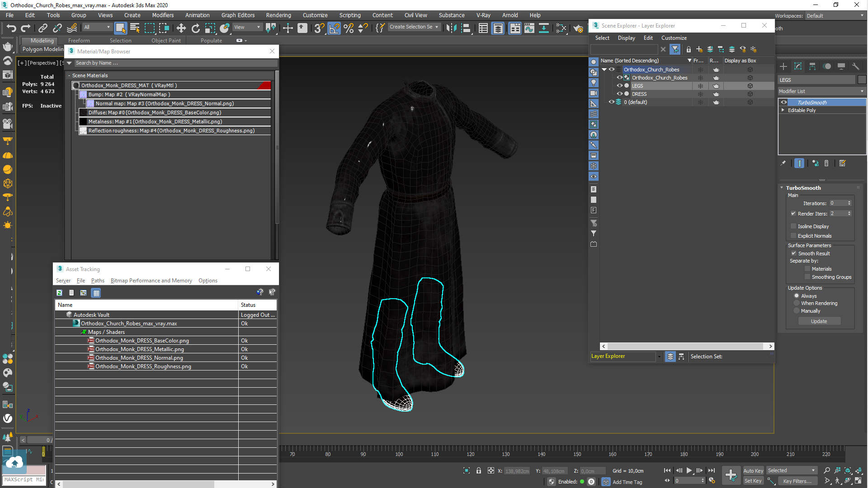
Task: Toggle Display Cameras filter in Scene Explorer
Action: pos(594,93)
